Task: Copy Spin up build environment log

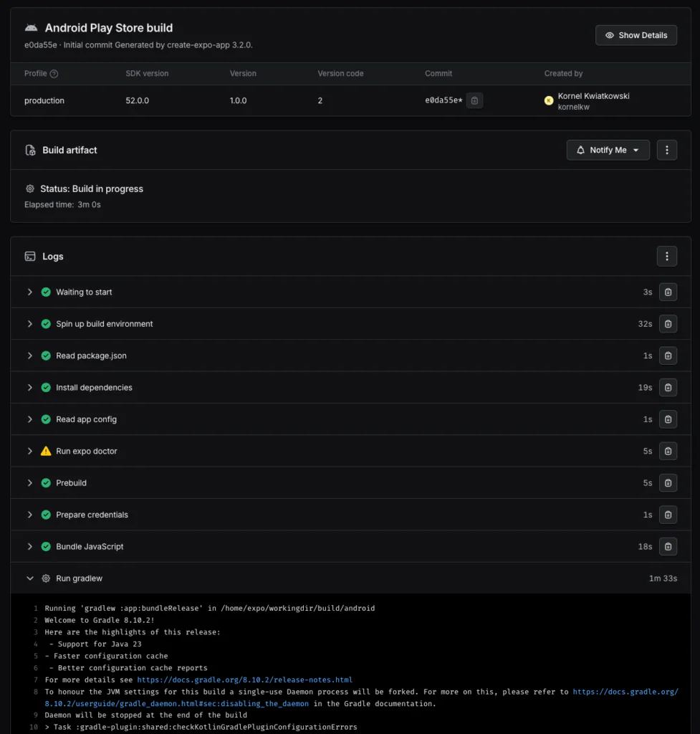Action: (x=668, y=324)
